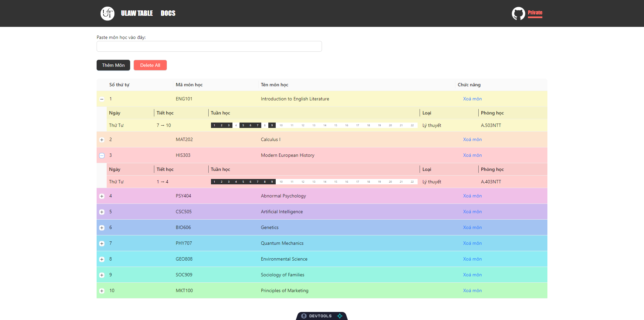The image size is (644, 320).
Task: Open the GitHub octocat icon
Action: click(x=518, y=13)
